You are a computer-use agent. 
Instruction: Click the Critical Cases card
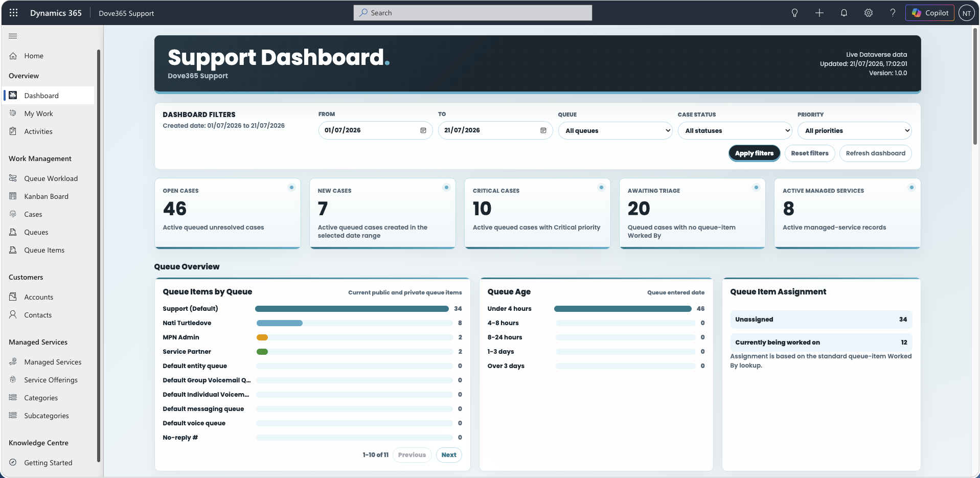(537, 213)
